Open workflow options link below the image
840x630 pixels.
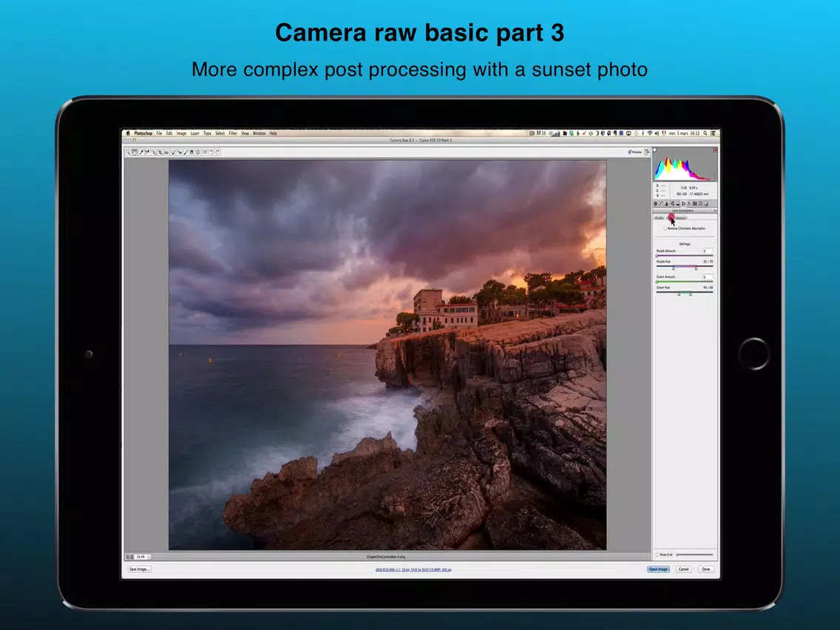413,569
